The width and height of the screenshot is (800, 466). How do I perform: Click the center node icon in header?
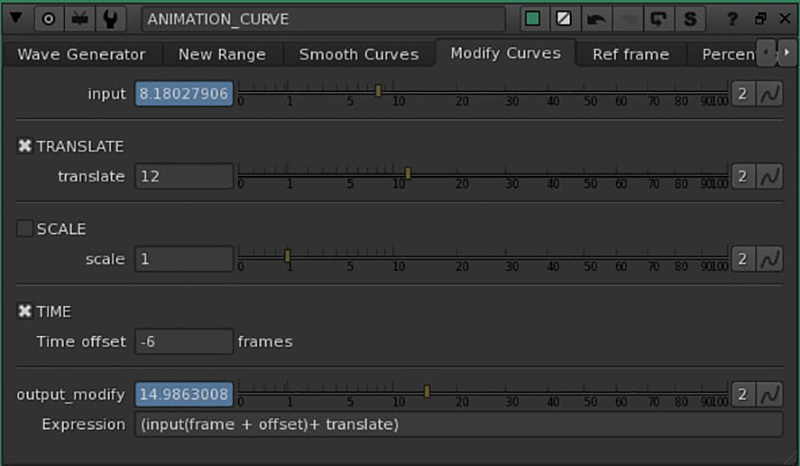point(48,19)
